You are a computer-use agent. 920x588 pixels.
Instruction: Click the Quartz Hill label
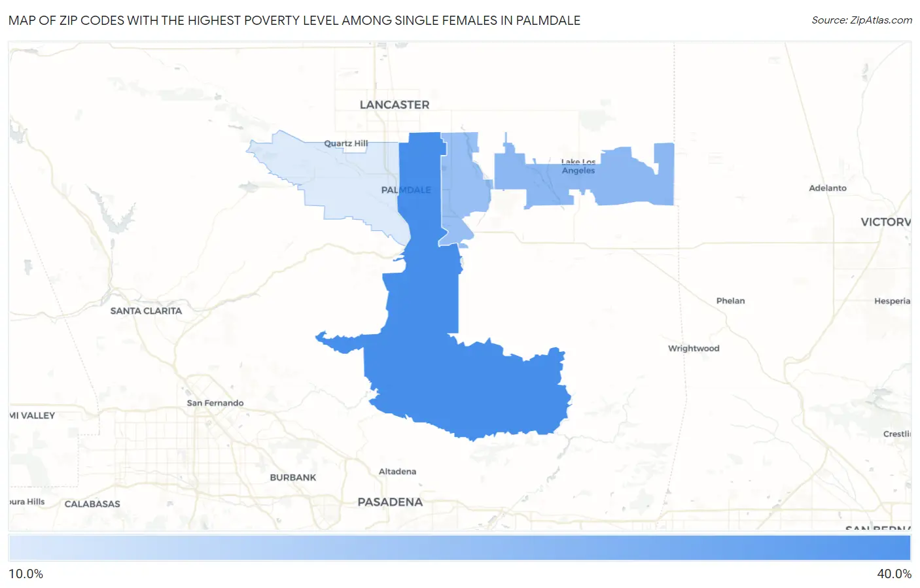point(346,143)
